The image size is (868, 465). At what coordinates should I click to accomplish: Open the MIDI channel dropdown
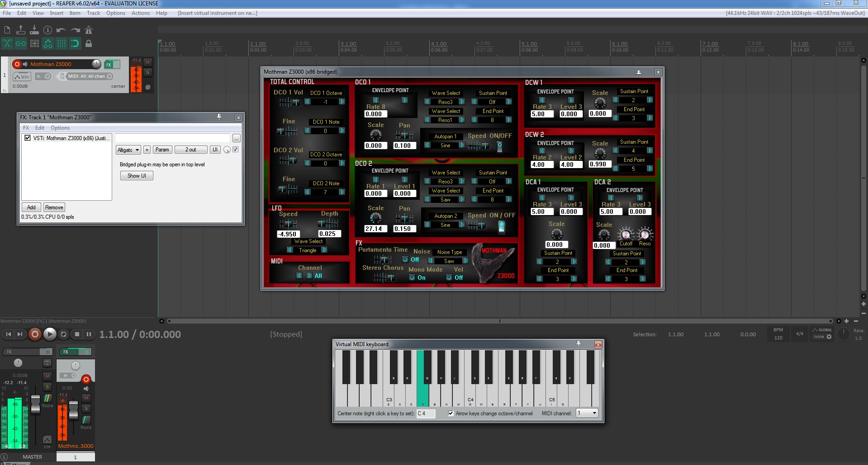(587, 413)
